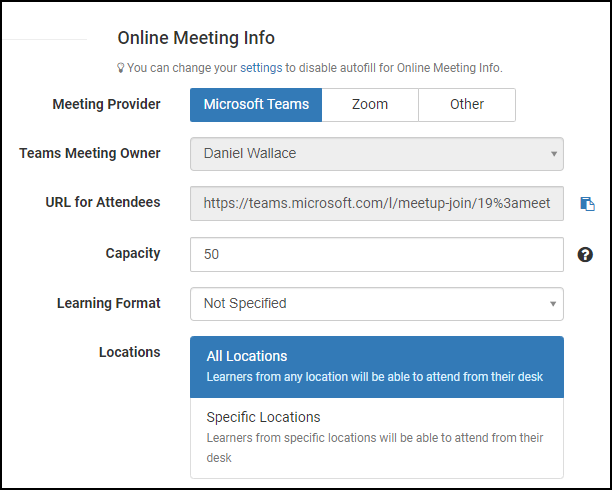
Task: Click arrow on Daniel Wallace dropdown
Action: (x=553, y=154)
